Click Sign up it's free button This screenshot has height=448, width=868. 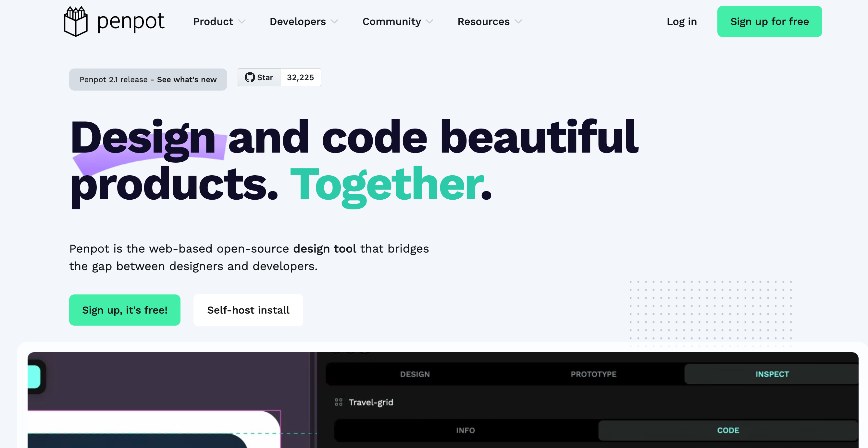tap(125, 310)
